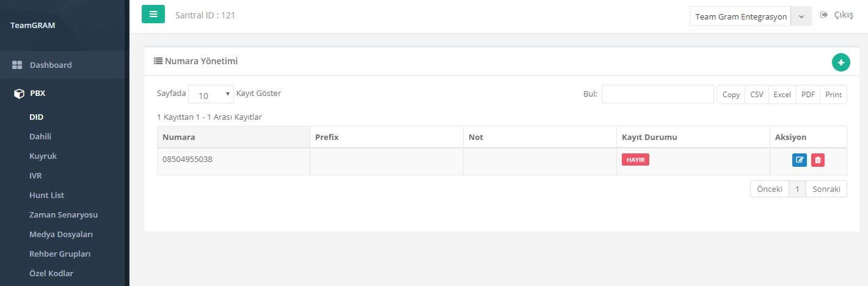
Task: Toggle the green hamburger menu button
Action: (x=153, y=14)
